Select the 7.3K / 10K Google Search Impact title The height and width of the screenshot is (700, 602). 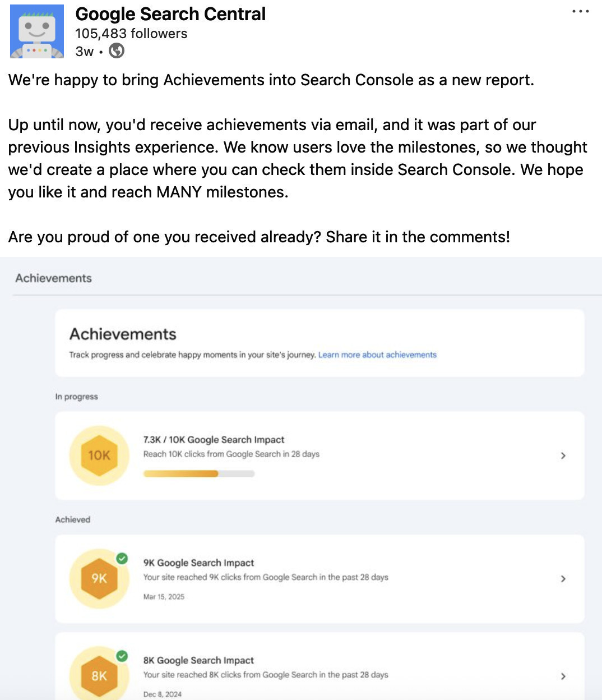click(x=214, y=440)
